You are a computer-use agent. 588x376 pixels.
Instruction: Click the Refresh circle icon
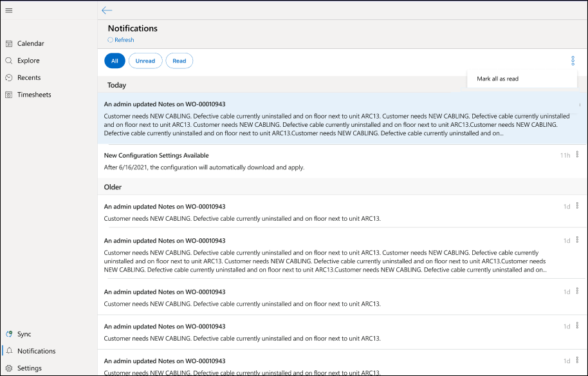[x=110, y=40]
